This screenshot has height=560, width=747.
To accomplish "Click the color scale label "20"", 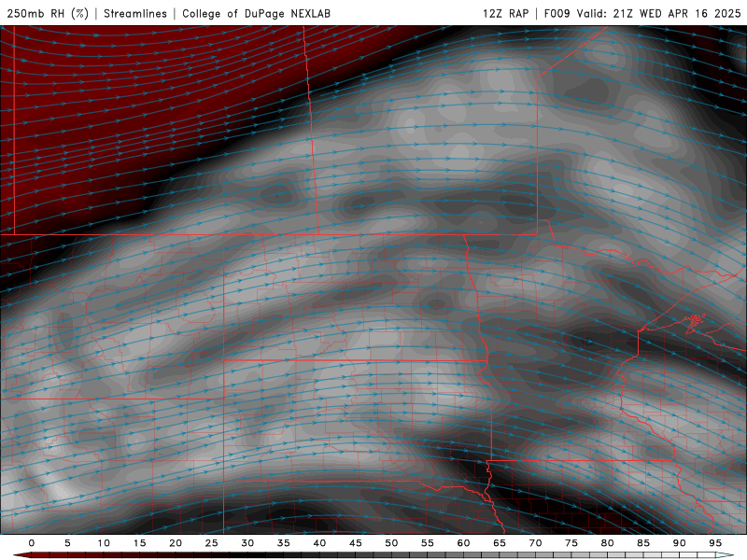I will (176, 543).
